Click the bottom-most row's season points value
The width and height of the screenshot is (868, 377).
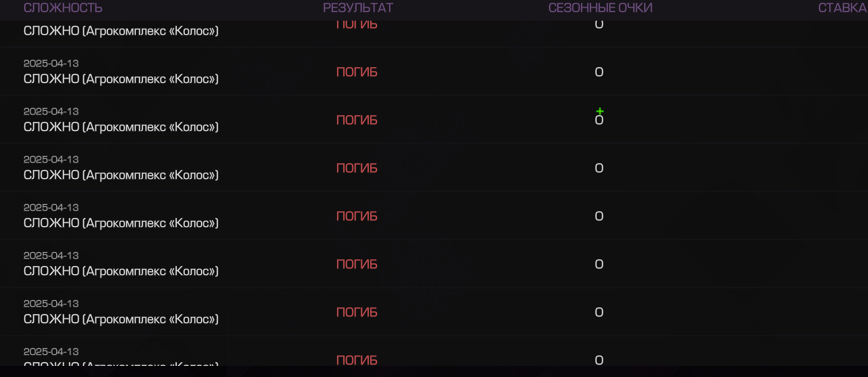click(599, 361)
